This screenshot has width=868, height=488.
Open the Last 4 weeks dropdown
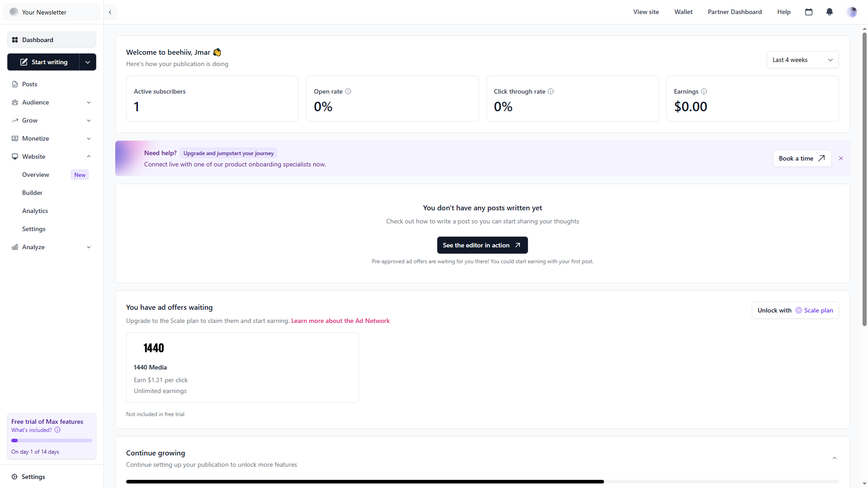tap(802, 60)
